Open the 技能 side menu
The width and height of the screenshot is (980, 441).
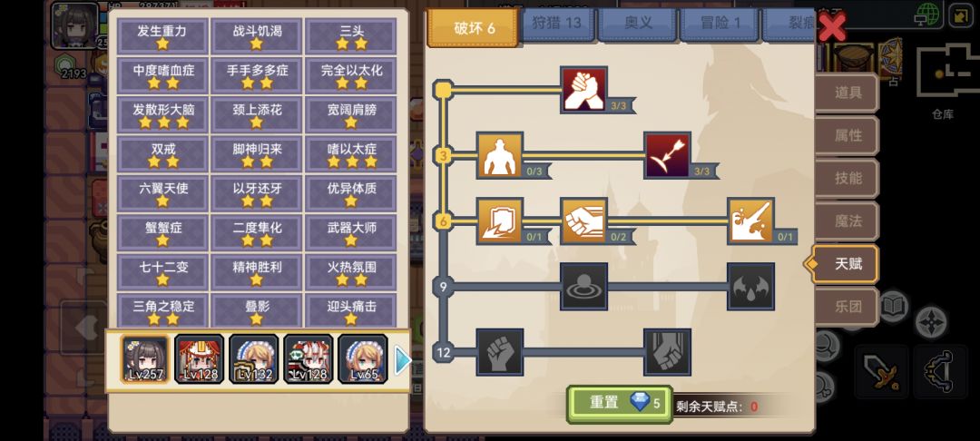pyautogui.click(x=848, y=178)
